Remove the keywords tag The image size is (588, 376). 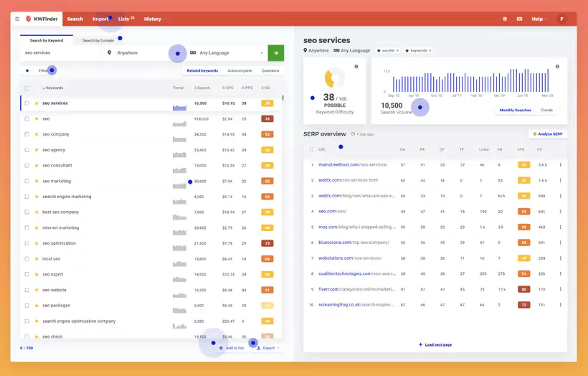coord(430,50)
